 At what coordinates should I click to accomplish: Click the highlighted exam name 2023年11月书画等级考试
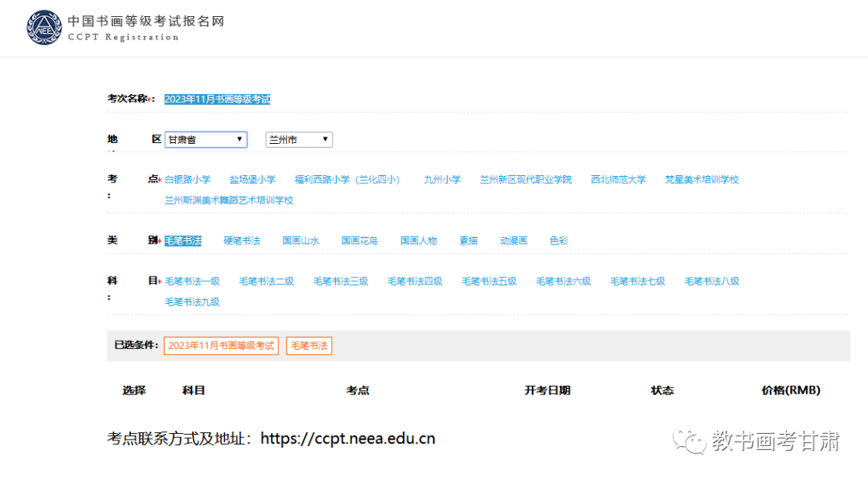[217, 99]
